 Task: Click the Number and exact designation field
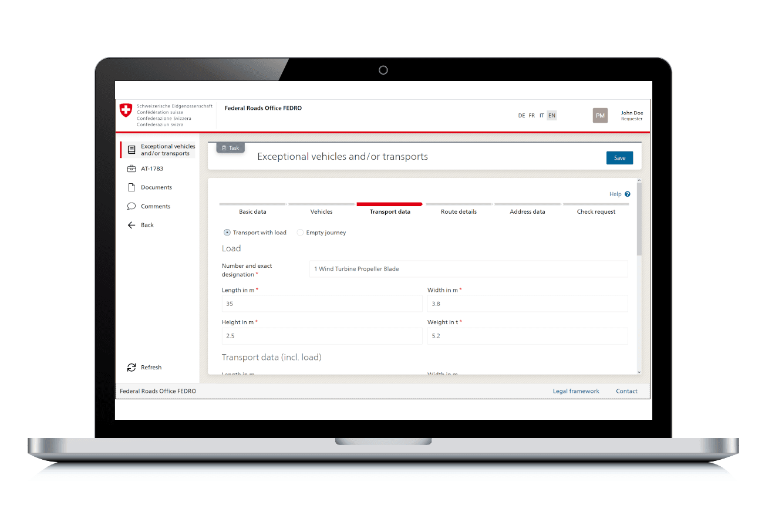469,269
